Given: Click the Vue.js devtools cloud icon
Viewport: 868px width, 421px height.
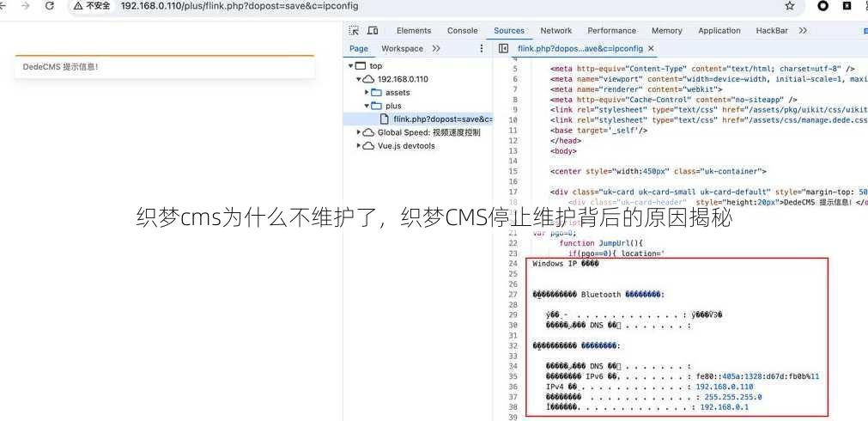Looking at the screenshot, I should 368,146.
